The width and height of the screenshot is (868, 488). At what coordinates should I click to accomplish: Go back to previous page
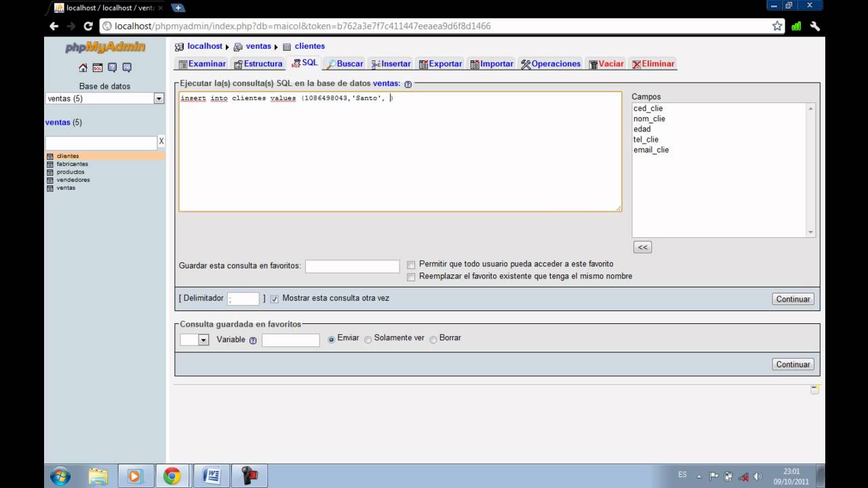(54, 26)
